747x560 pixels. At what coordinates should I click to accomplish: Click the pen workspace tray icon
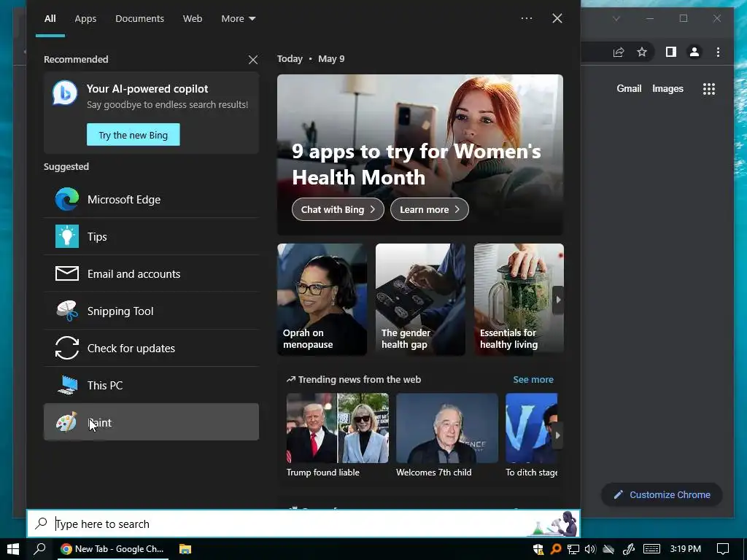click(x=629, y=549)
